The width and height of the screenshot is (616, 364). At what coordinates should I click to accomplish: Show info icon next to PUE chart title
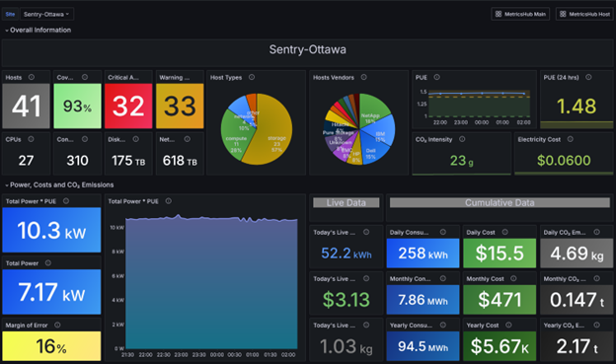pyautogui.click(x=436, y=77)
